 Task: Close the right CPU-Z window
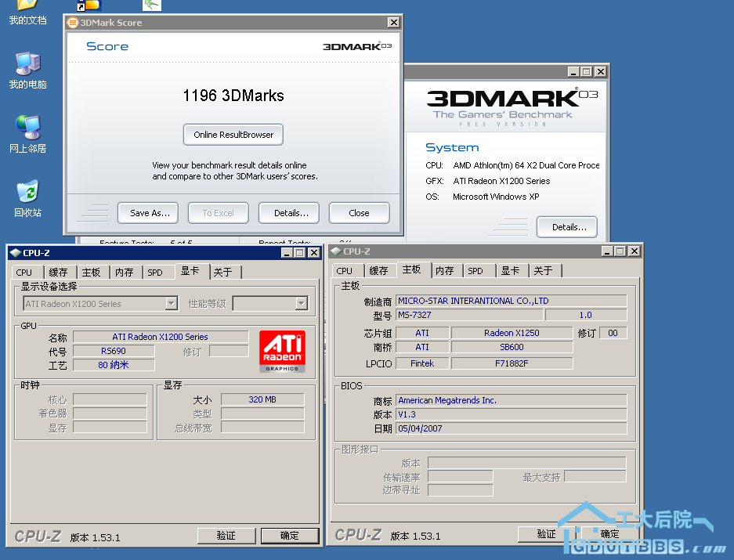tap(635, 251)
